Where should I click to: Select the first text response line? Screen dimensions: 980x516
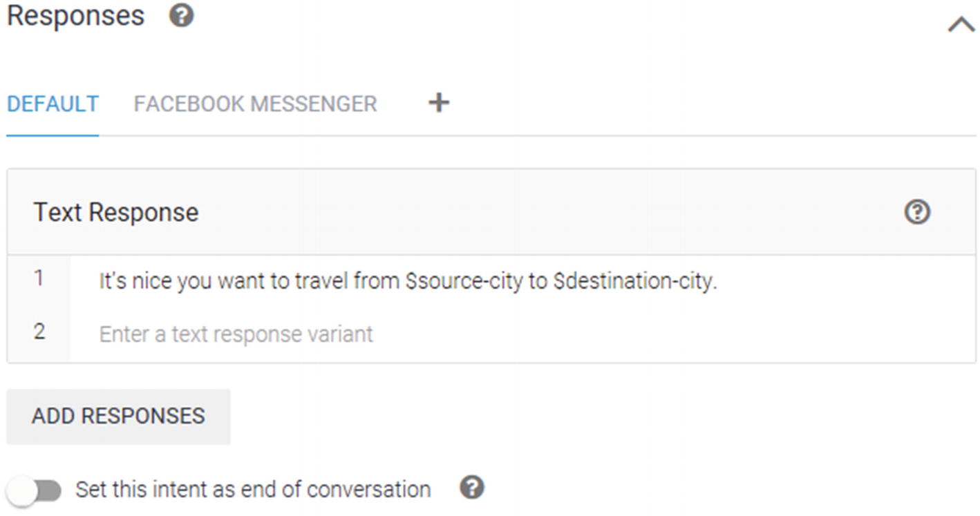pyautogui.click(x=522, y=281)
